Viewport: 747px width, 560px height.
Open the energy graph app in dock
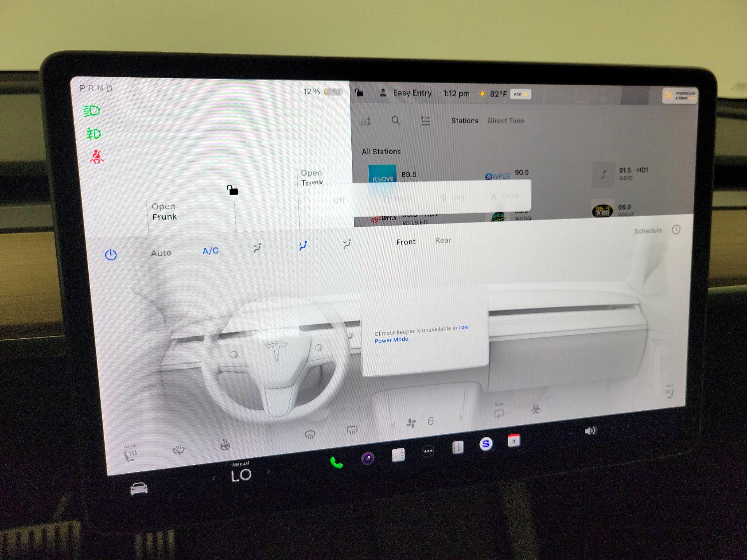click(398, 455)
